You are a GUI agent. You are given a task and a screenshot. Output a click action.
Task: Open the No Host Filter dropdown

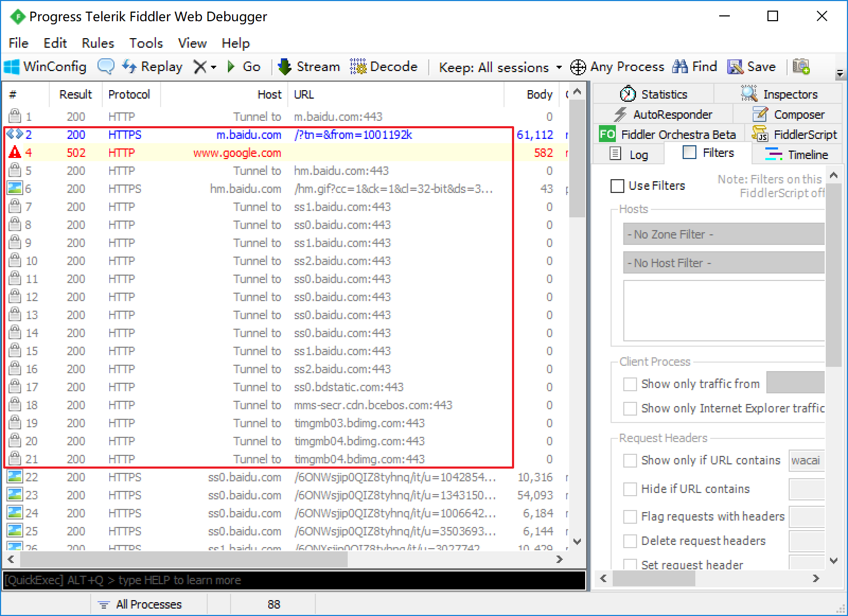[x=724, y=263]
